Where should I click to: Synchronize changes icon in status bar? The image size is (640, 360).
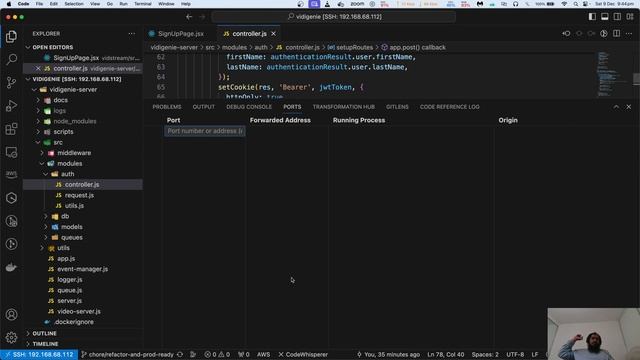[x=180, y=355]
